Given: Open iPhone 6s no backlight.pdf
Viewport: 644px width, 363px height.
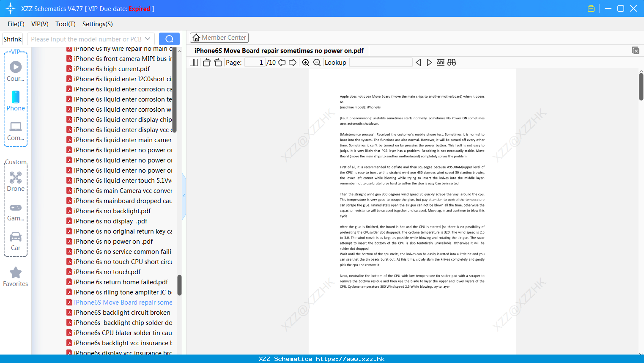Looking at the screenshot, I should point(112,211).
